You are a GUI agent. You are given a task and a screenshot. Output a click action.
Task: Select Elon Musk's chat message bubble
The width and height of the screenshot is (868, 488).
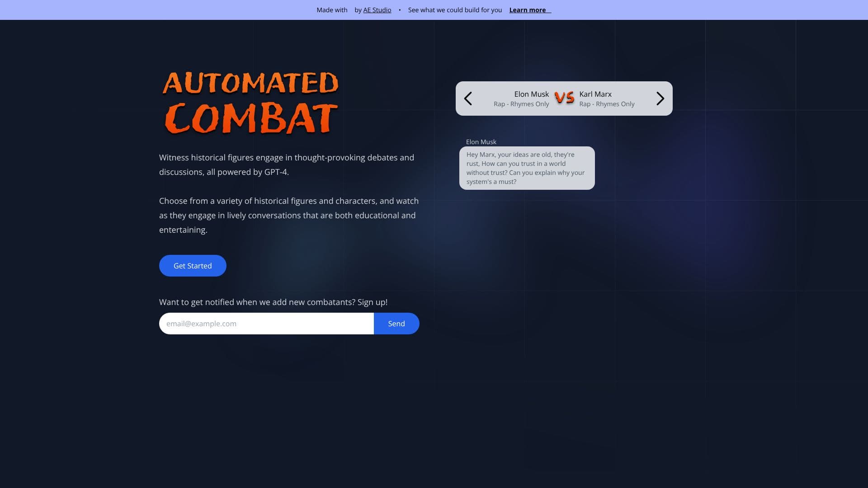pos(527,168)
